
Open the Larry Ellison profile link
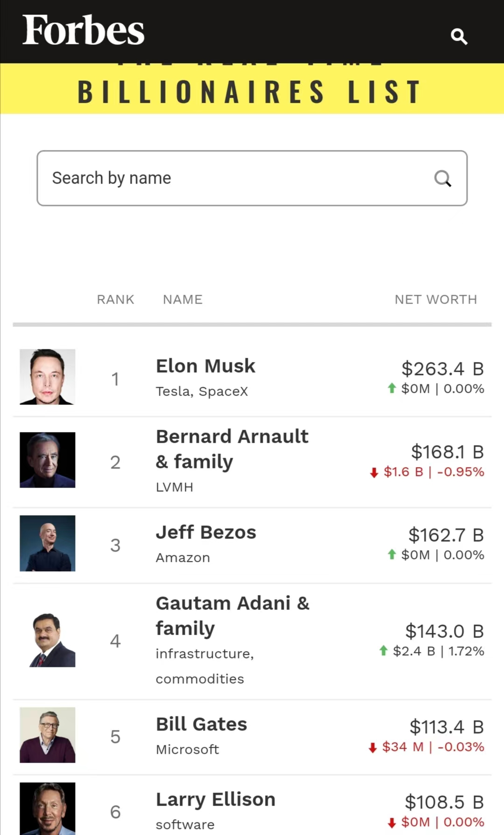click(x=215, y=800)
